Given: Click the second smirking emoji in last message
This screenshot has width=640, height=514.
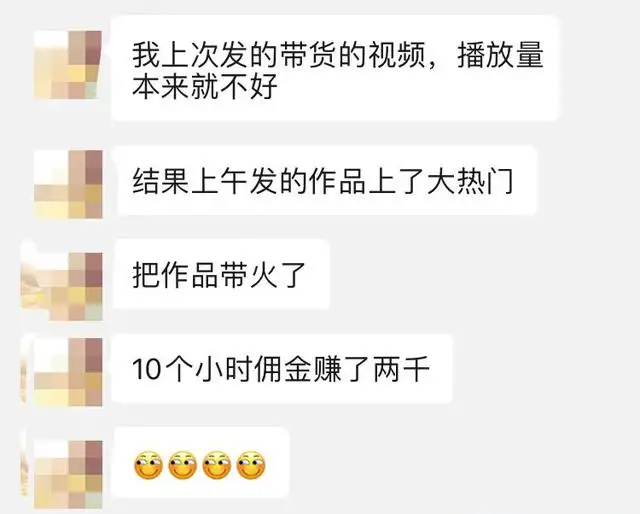Looking at the screenshot, I should click(x=183, y=465).
